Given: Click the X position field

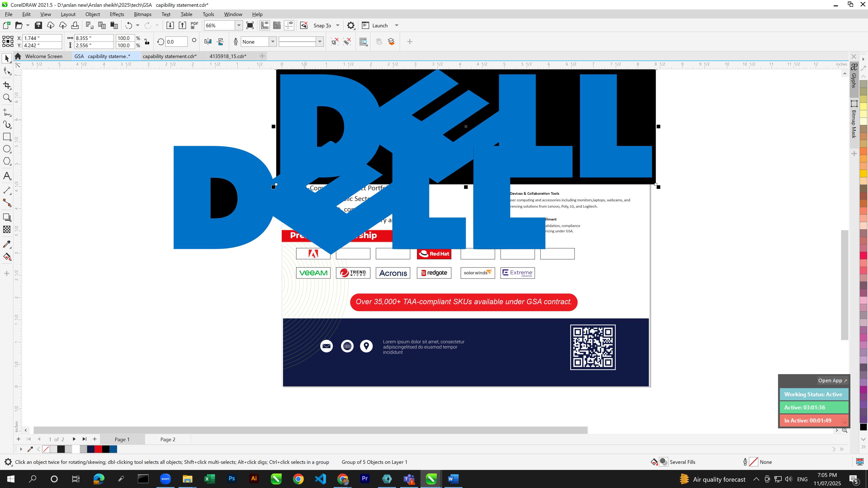Looking at the screenshot, I should click(42, 38).
